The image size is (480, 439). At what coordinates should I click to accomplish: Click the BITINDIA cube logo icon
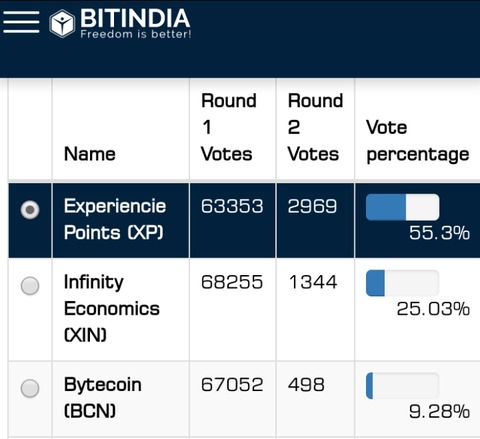[62, 23]
